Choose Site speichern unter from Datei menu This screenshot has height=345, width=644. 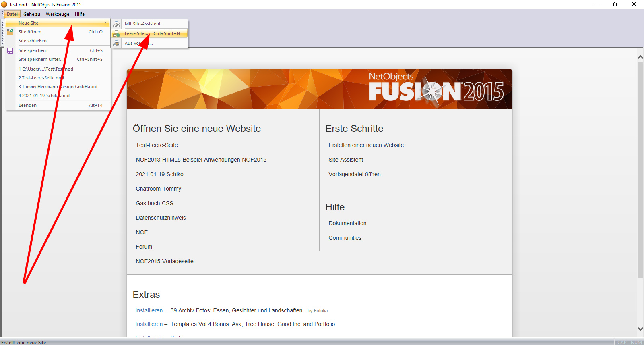(41, 59)
